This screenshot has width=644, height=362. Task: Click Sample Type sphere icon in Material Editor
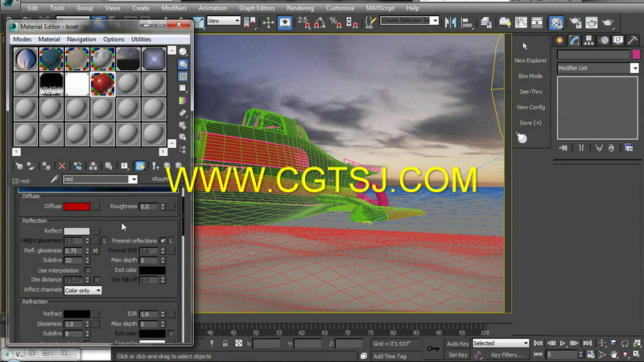click(x=183, y=51)
